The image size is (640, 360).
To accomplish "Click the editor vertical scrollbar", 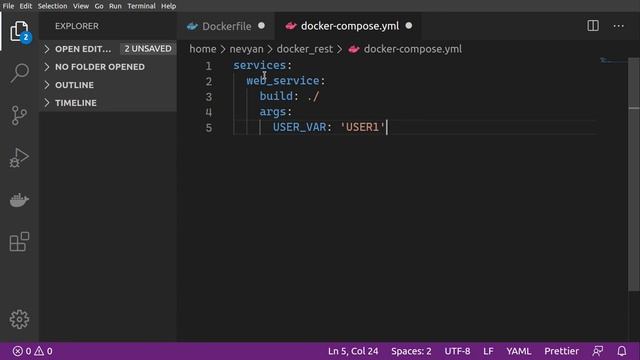I will [x=633, y=175].
